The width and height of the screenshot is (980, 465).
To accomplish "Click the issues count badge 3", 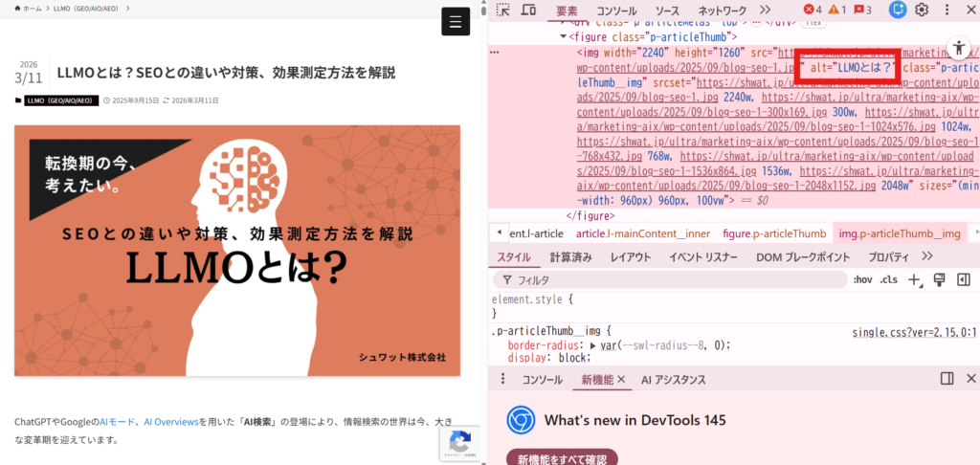I will point(862,10).
